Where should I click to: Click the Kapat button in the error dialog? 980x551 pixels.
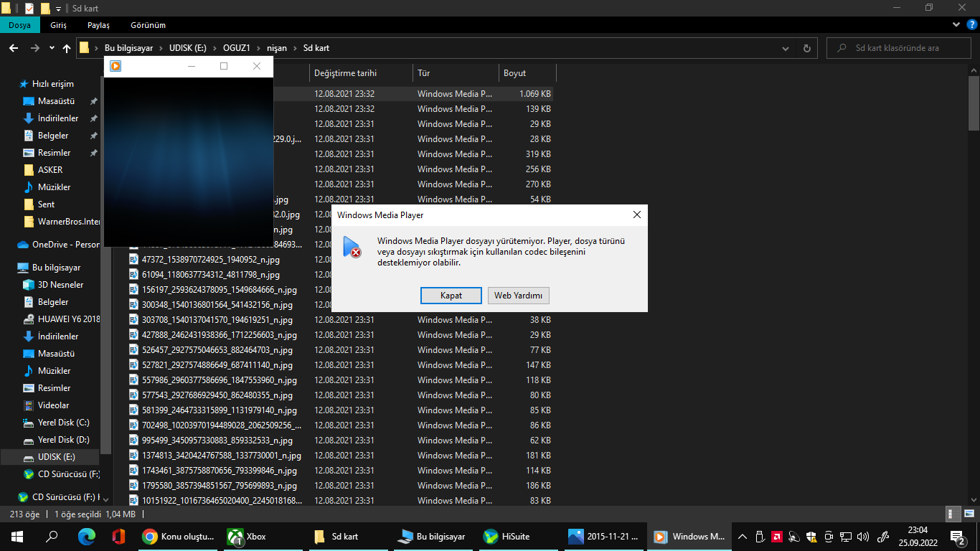(451, 295)
